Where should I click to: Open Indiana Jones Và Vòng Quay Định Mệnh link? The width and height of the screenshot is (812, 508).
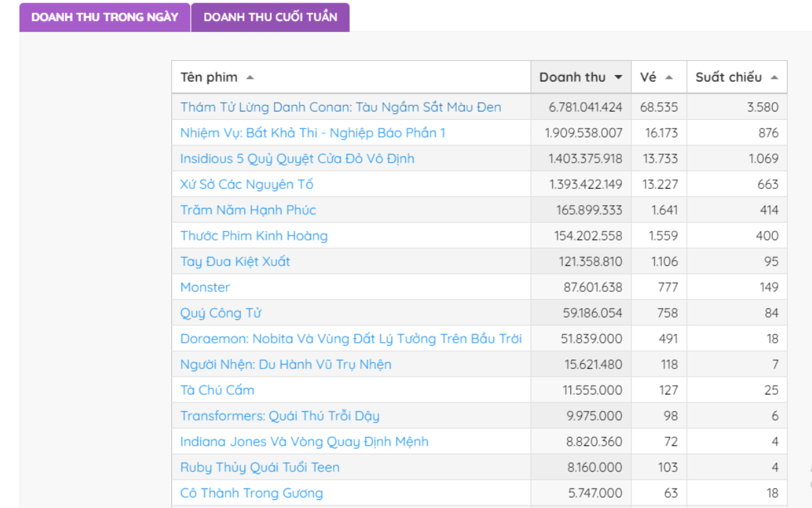[304, 442]
